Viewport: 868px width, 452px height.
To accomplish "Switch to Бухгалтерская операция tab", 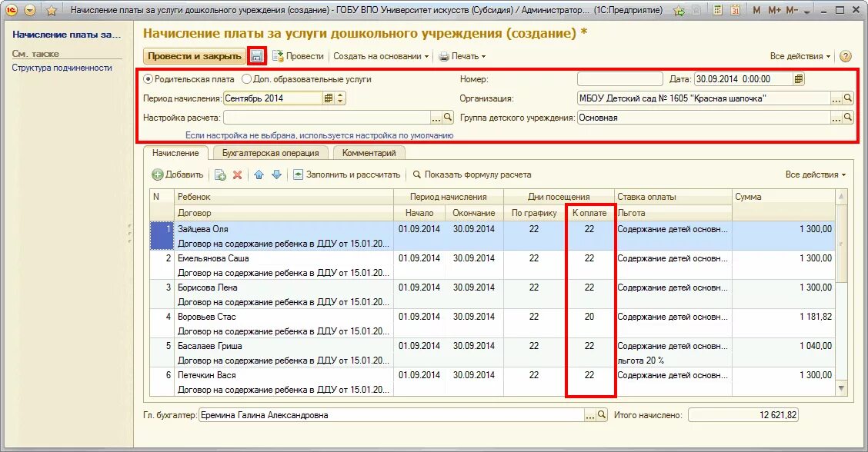I will [270, 153].
